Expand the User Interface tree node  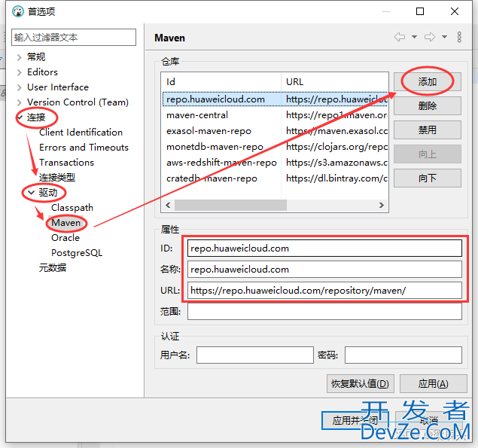point(20,87)
